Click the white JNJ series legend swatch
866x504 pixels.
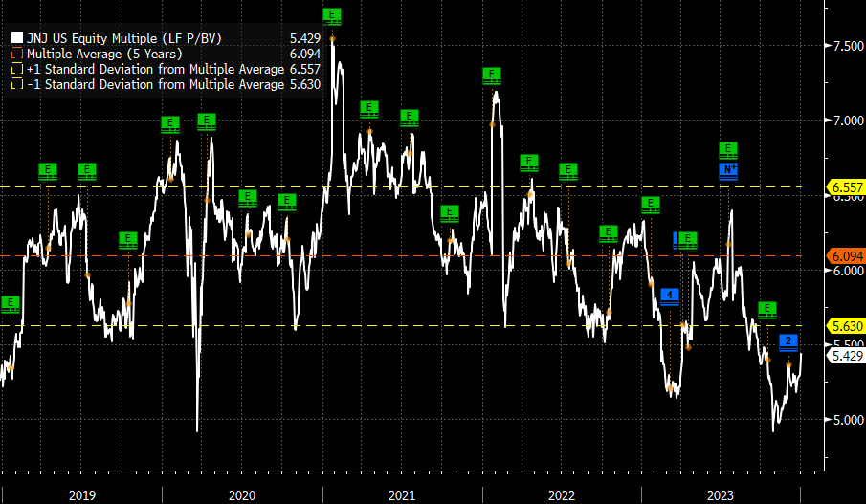coord(17,38)
